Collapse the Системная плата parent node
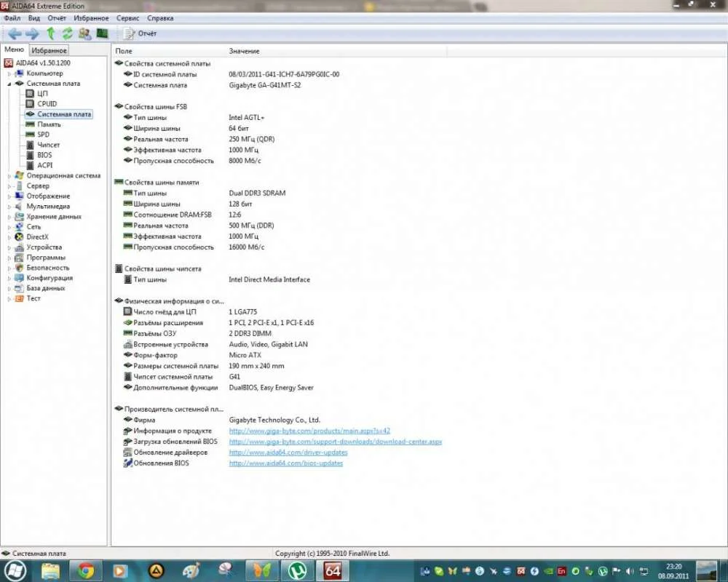The image size is (728, 582). click(9, 84)
